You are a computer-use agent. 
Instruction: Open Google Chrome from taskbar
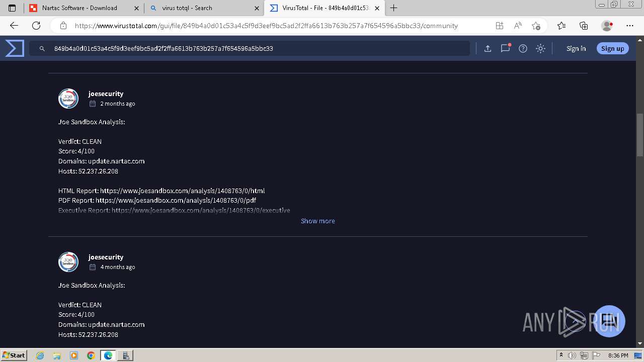click(91, 355)
